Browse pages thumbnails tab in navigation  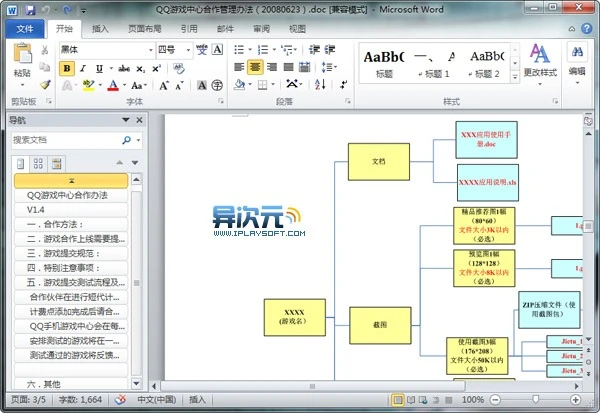point(38,164)
